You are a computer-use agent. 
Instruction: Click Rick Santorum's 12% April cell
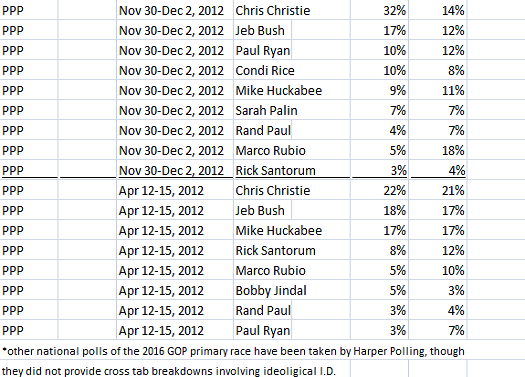coord(438,250)
